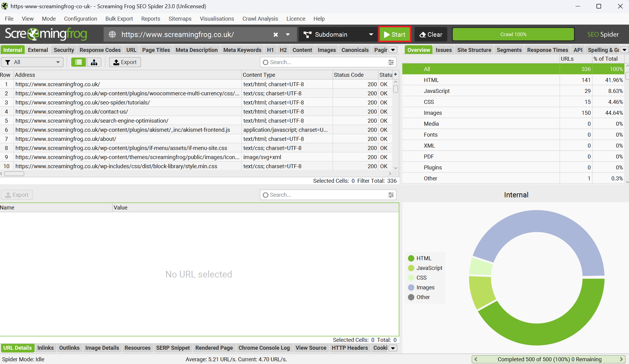Viewport: 629px width, 364px height.
Task: Export the Internal tab data
Action: click(x=125, y=62)
